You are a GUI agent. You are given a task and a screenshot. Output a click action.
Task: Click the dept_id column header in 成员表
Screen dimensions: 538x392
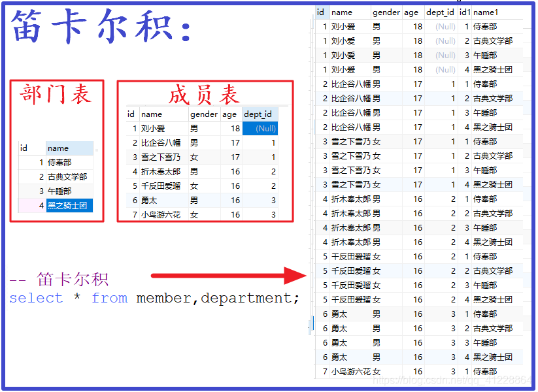(x=259, y=114)
